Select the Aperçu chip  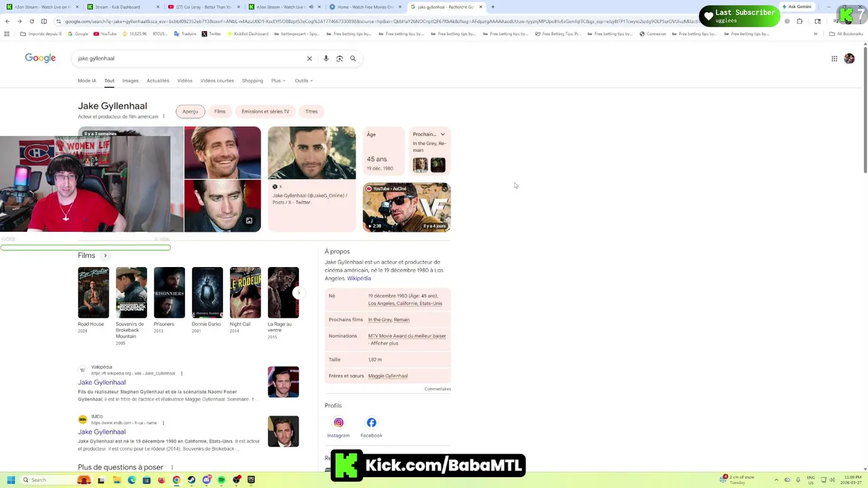pyautogui.click(x=190, y=111)
